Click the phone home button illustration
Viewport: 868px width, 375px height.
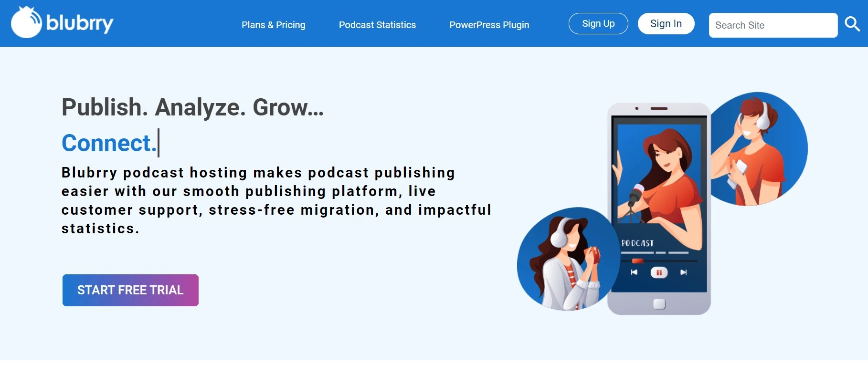[x=659, y=304]
